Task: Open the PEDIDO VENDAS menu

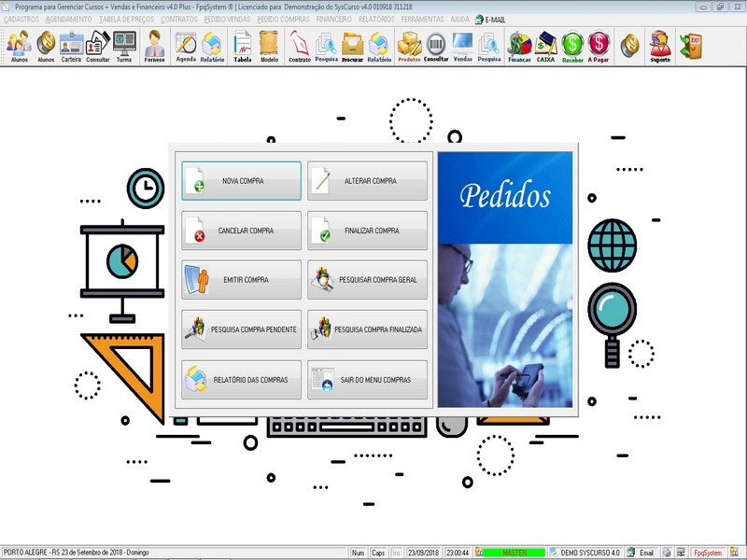Action: [x=227, y=20]
